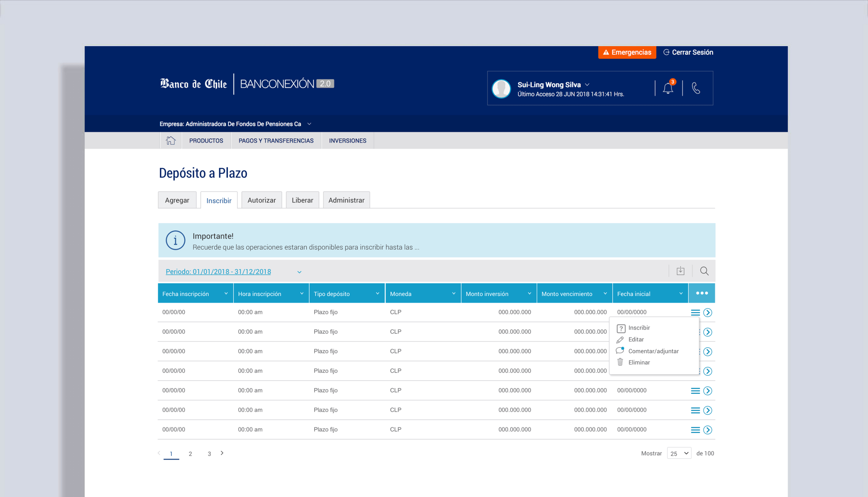Switch to the Autorizar tab

(262, 200)
